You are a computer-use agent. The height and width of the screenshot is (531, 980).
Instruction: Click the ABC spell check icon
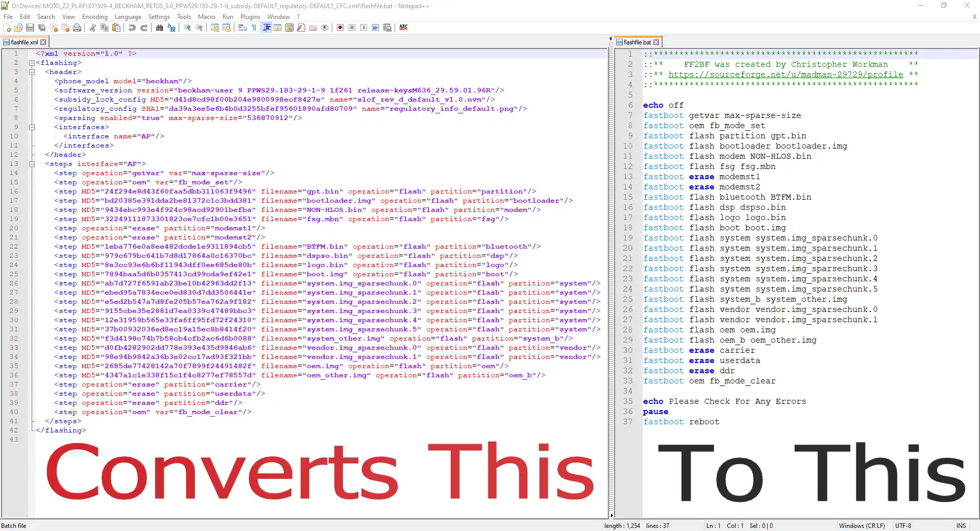click(x=403, y=28)
